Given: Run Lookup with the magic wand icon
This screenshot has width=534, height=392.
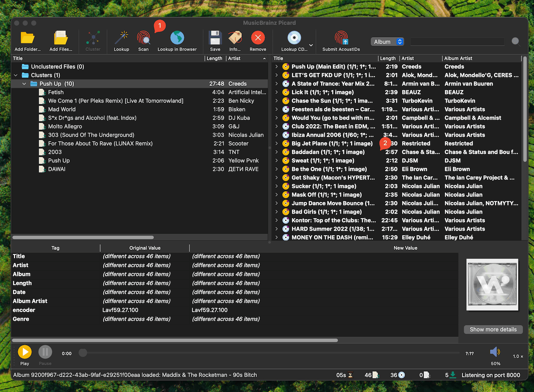Looking at the screenshot, I should tap(121, 39).
